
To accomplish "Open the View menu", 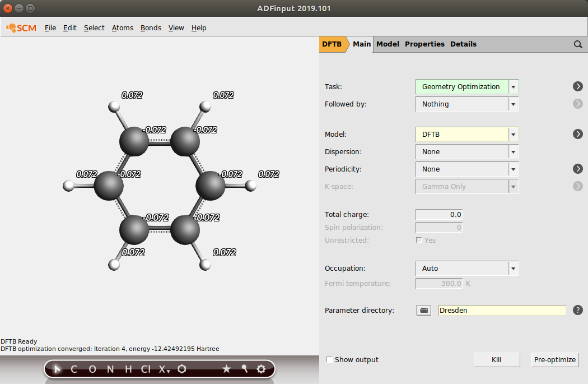I will click(176, 28).
